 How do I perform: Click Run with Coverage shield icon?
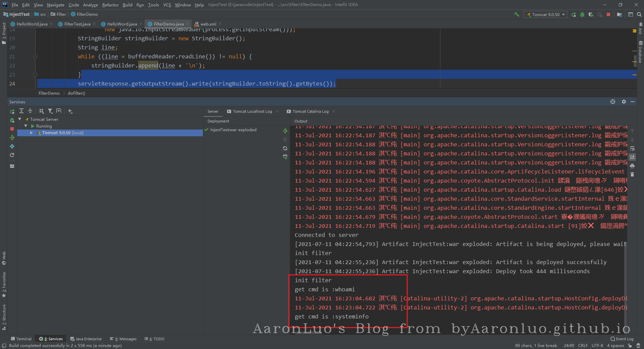[x=591, y=14]
